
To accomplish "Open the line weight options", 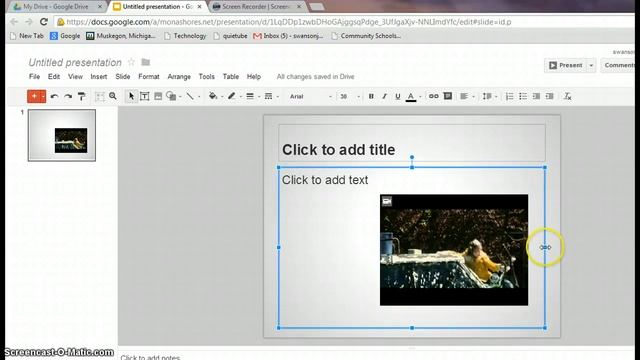I will tap(250, 96).
